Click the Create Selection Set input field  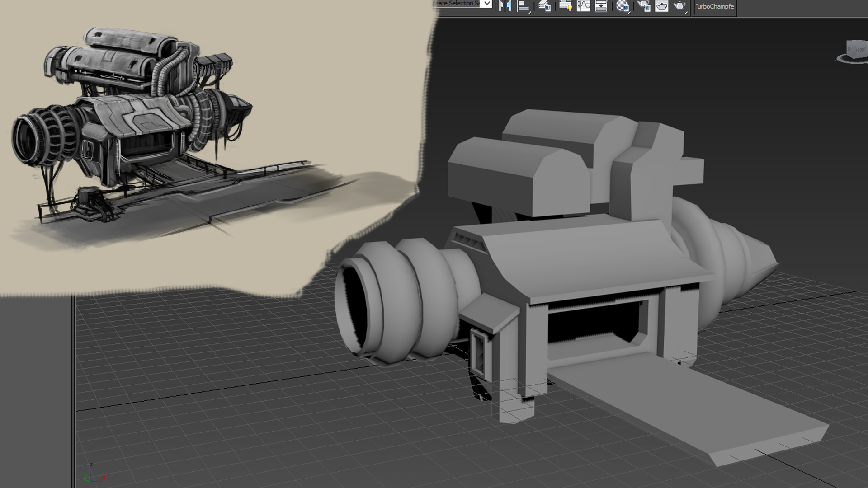pyautogui.click(x=457, y=4)
